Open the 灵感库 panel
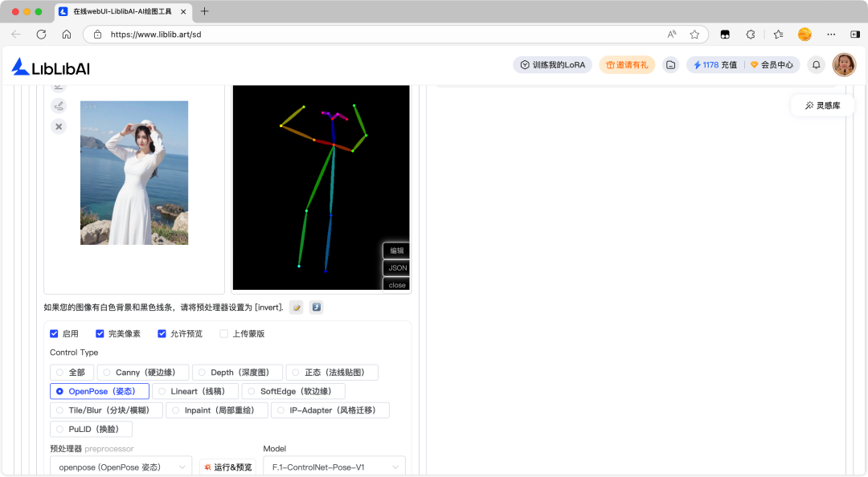The height and width of the screenshot is (477, 868). [823, 105]
